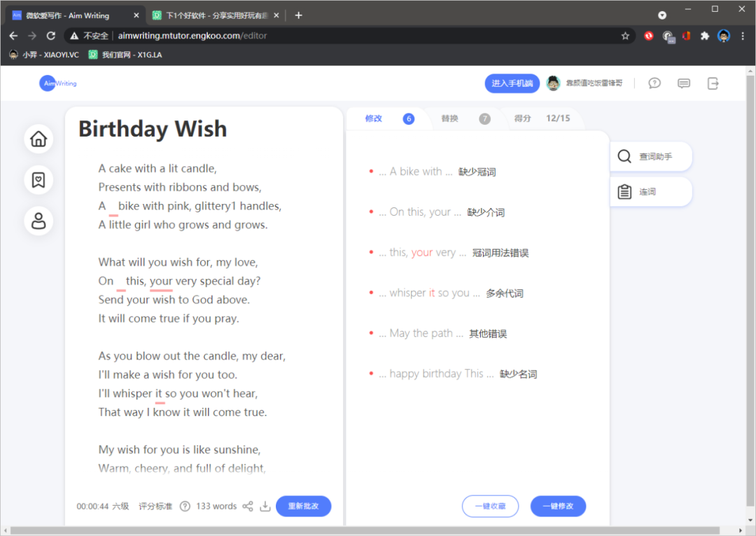
Task: Go back with browser back arrow
Action: pos(13,36)
